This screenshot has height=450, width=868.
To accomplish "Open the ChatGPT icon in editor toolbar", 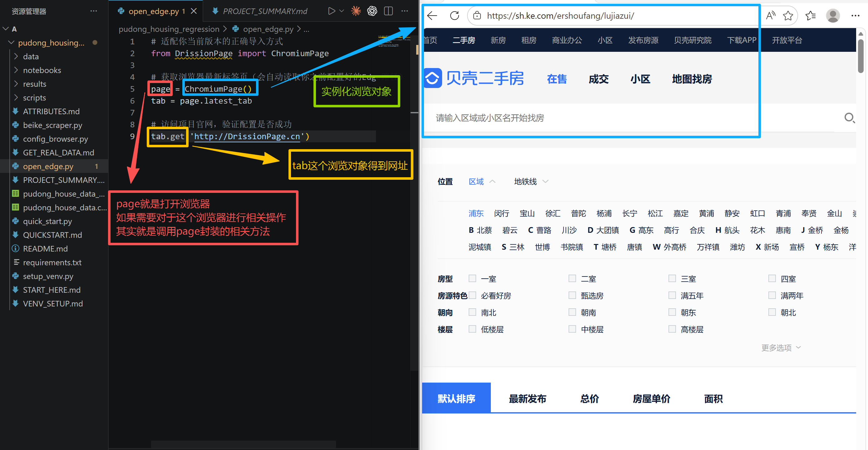I will (372, 11).
